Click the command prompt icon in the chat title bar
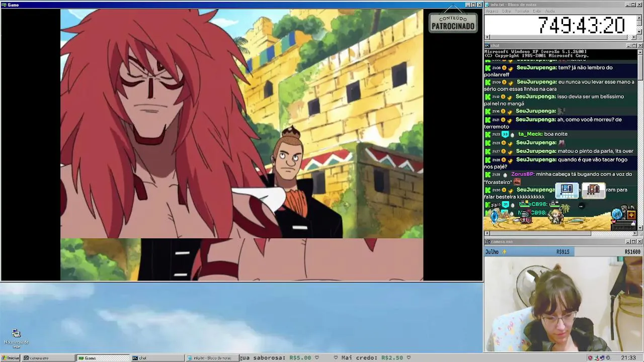 coord(487,46)
